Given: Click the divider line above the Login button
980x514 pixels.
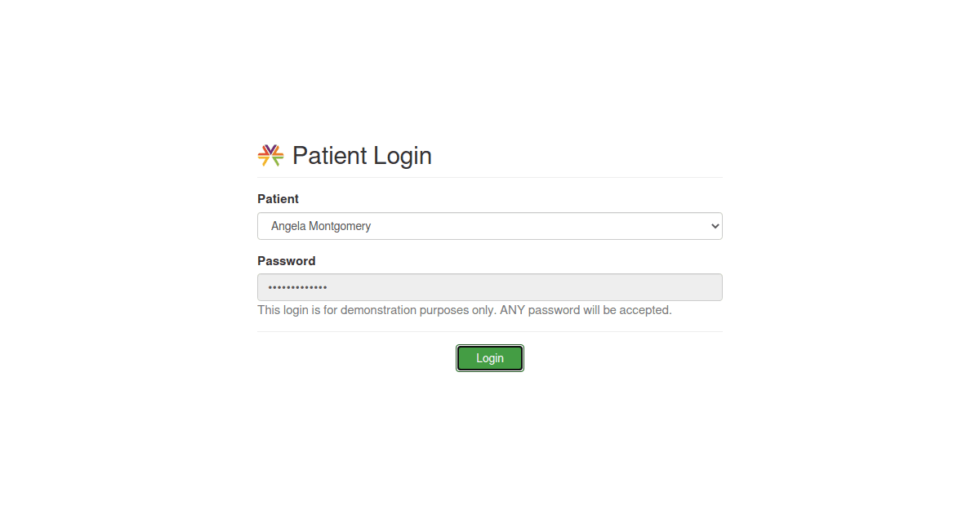Looking at the screenshot, I should pos(490,331).
